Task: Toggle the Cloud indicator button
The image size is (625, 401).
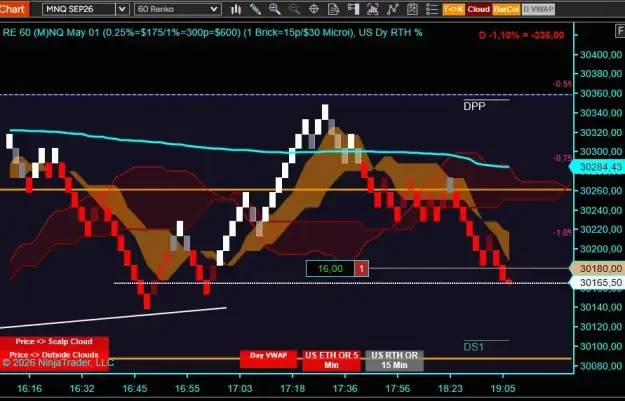Action: 478,9
